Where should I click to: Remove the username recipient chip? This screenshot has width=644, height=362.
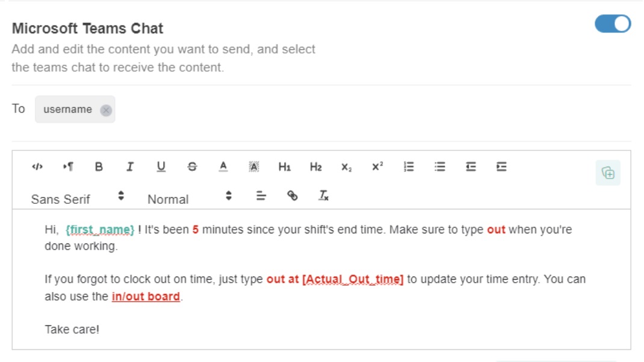click(107, 109)
